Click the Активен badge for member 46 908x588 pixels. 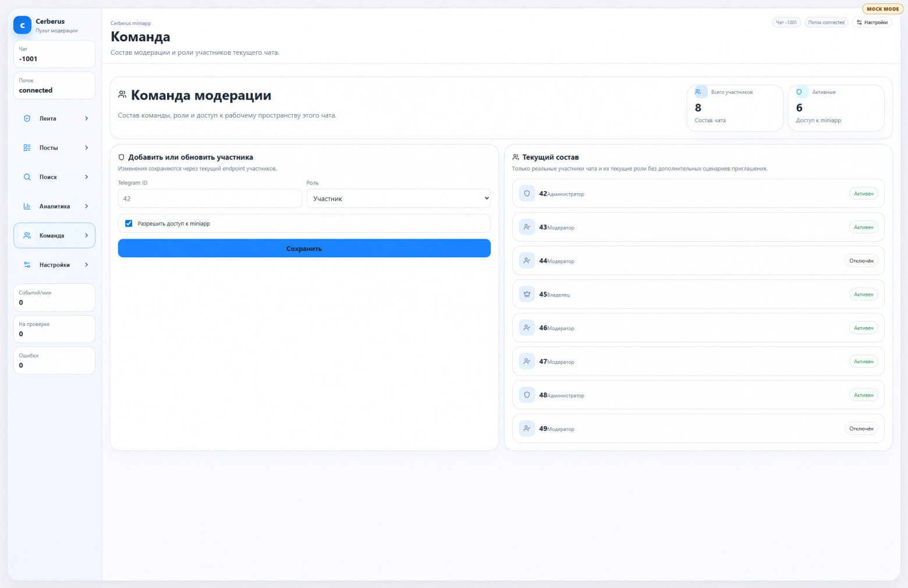tap(864, 328)
